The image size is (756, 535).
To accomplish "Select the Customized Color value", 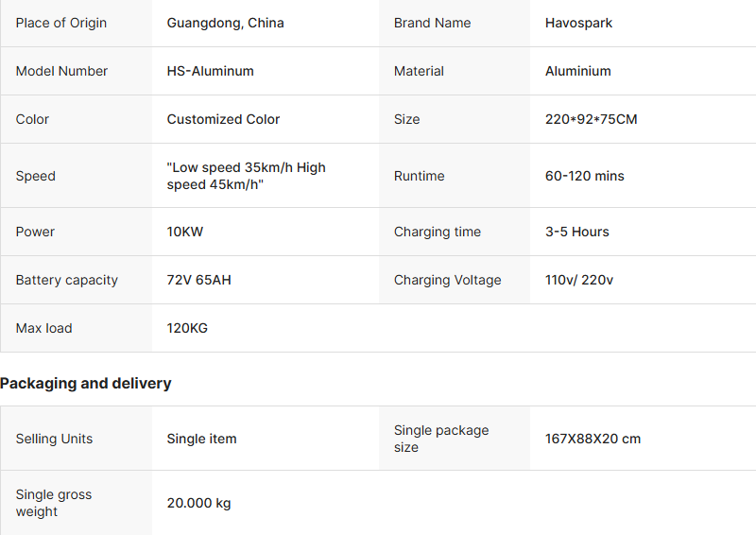I will (223, 119).
